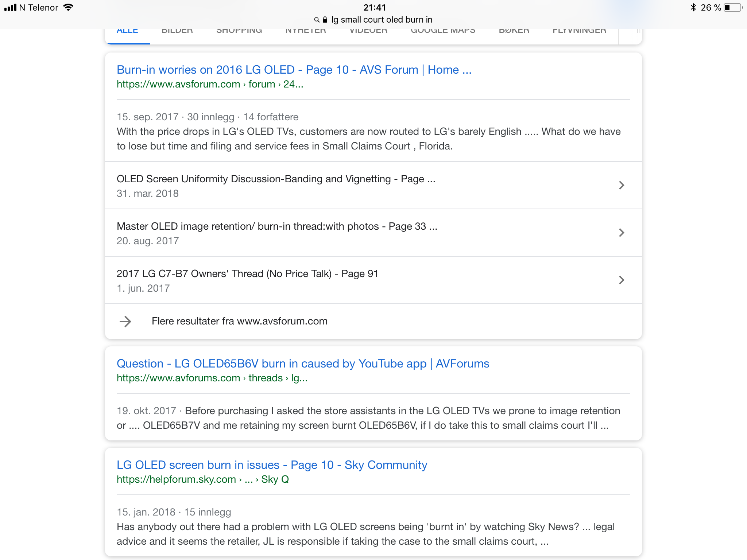
Task: Open LG OLED65B6V burn in AVForums result
Action: (303, 363)
